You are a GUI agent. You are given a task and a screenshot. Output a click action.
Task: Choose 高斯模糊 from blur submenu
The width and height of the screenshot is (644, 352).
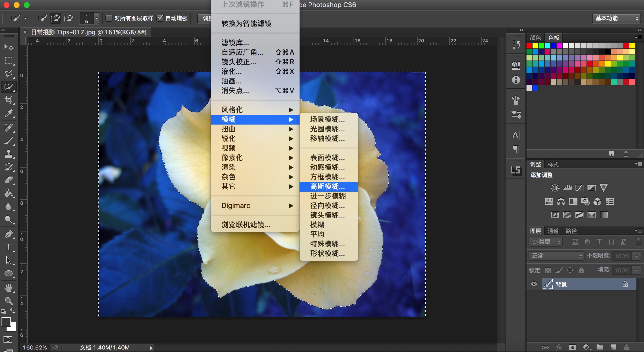tap(327, 187)
